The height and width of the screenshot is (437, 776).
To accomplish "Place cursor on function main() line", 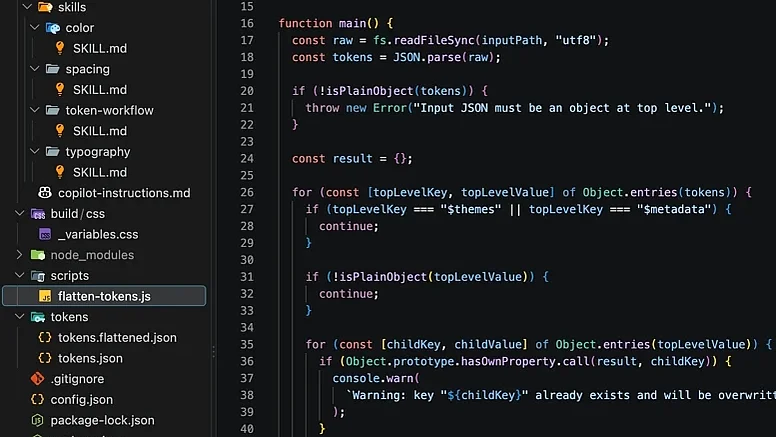I will (336, 23).
